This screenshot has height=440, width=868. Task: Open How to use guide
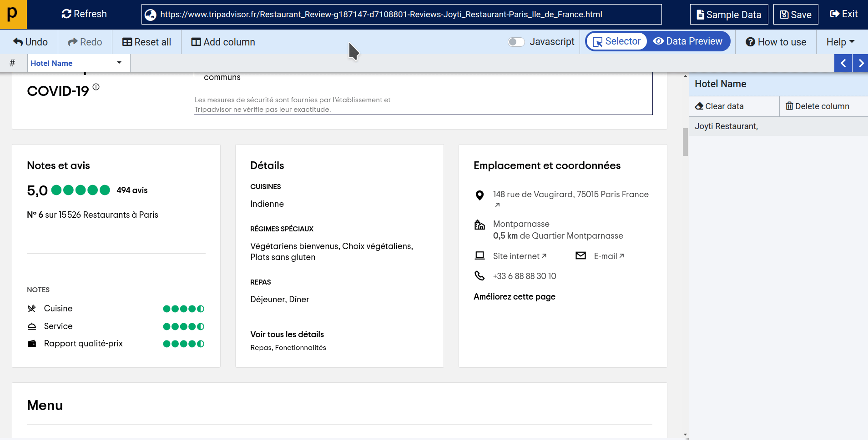(776, 42)
